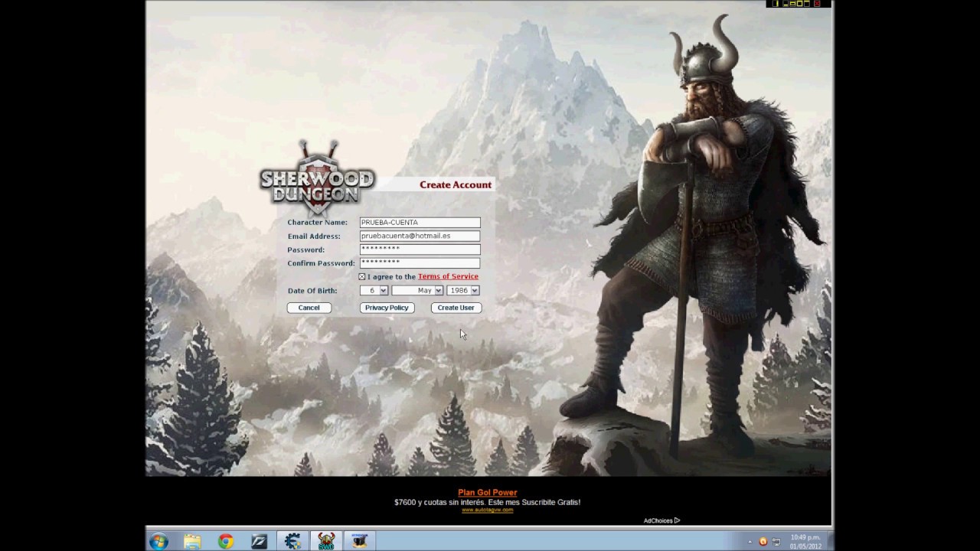
Task: Click the AdChoices icon
Action: (677, 520)
